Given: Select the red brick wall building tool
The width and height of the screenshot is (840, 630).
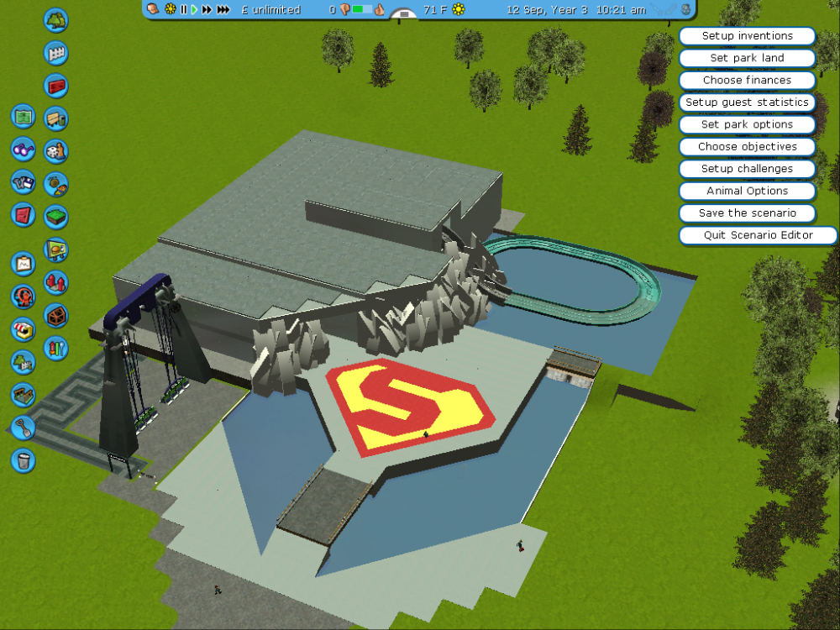Looking at the screenshot, I should (56, 86).
